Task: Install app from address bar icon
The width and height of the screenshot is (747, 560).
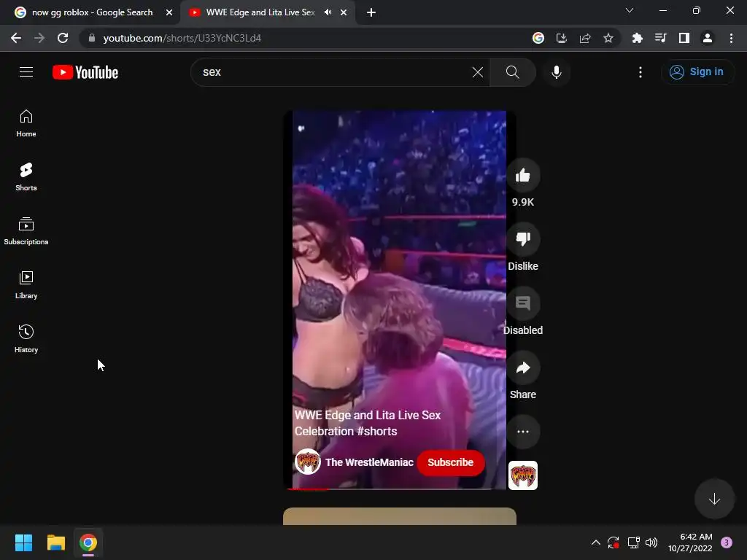Action: click(561, 38)
